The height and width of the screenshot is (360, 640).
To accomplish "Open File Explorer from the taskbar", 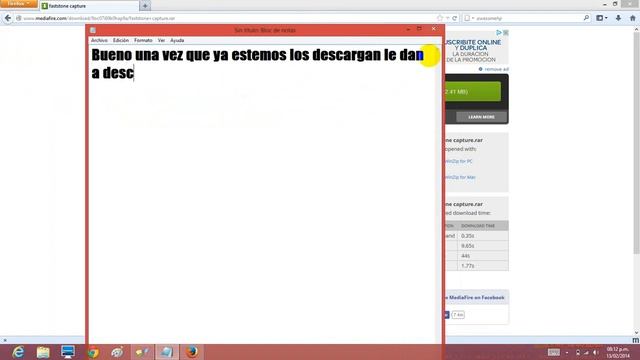I will (x=43, y=352).
